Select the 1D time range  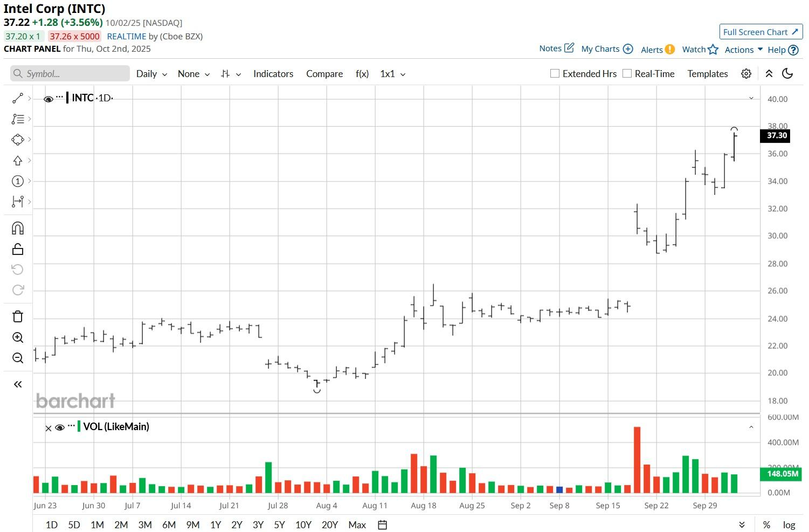tap(52, 525)
